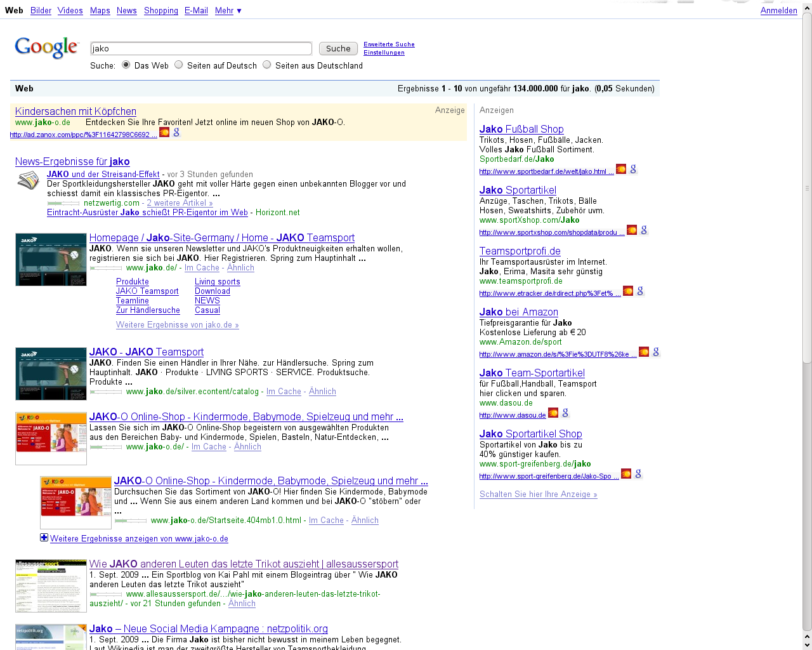The image size is (812, 650).
Task: Open "Jako – Neue Social Media Kampagne" result
Action: [209, 628]
